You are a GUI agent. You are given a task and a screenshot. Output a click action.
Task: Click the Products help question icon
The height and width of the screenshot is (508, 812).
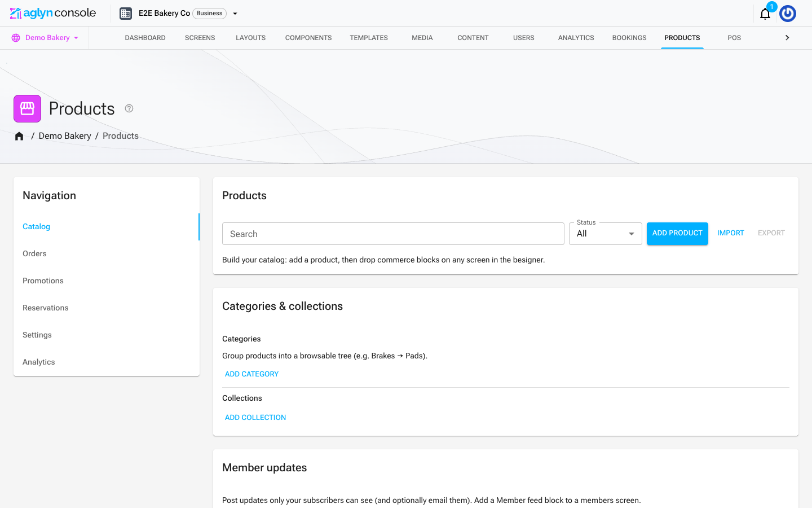pyautogui.click(x=129, y=108)
